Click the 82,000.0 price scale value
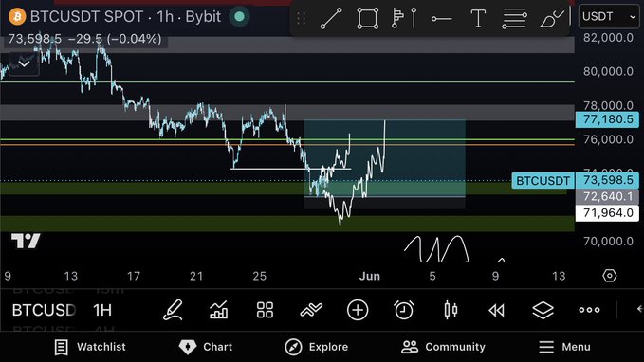 click(x=608, y=38)
